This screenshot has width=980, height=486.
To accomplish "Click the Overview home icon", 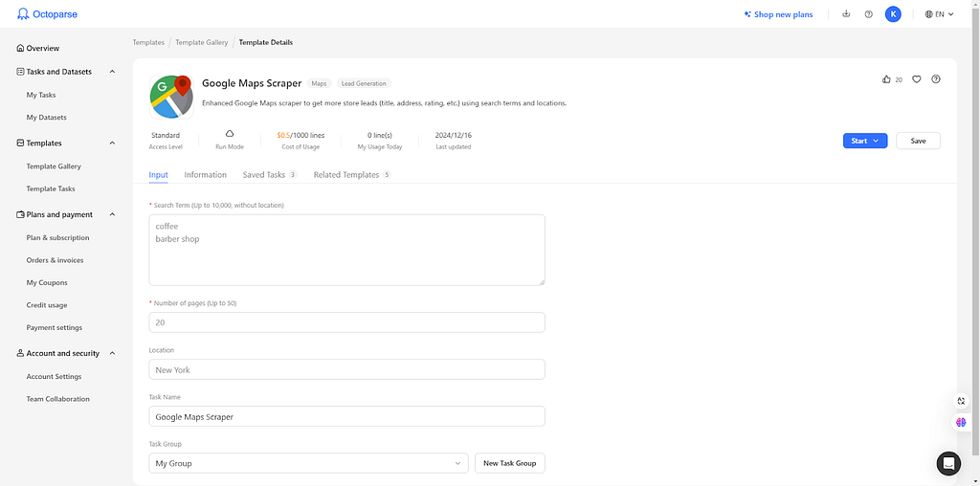I will [21, 48].
